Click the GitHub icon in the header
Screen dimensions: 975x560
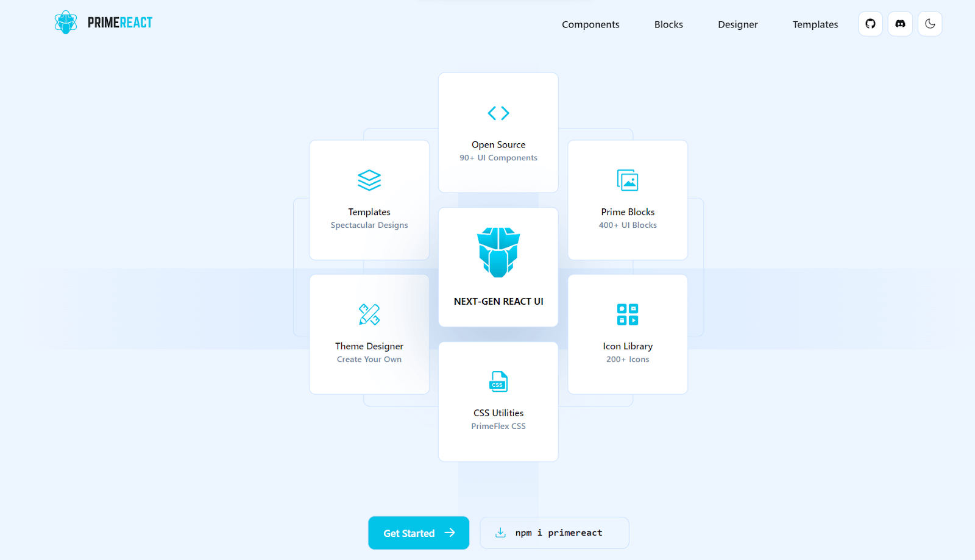tap(870, 24)
